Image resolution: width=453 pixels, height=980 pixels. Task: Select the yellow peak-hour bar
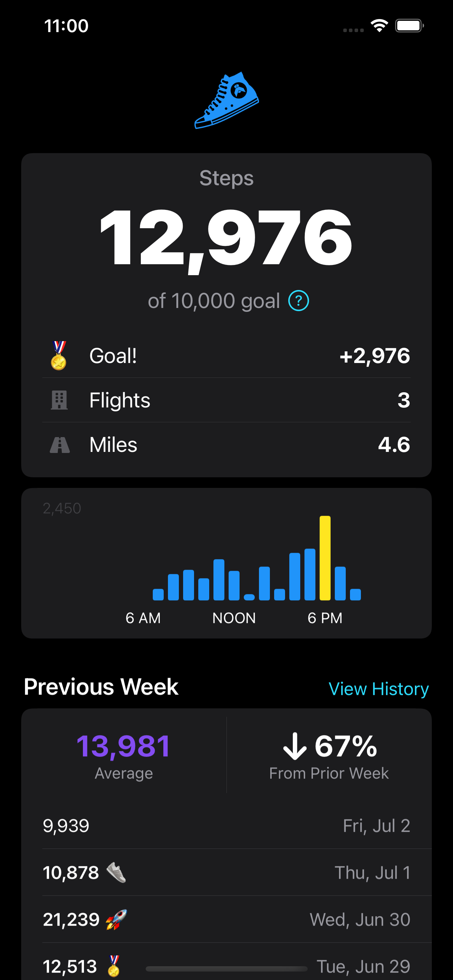325,558
